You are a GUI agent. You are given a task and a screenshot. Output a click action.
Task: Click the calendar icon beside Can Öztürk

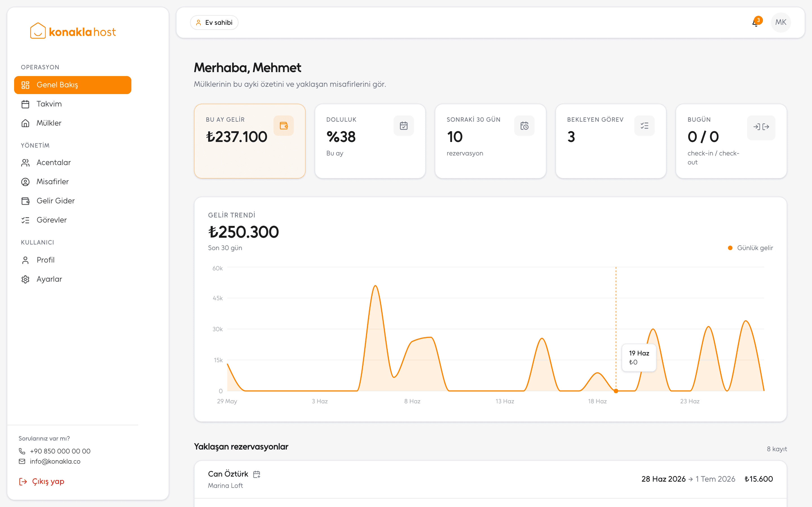coord(257,474)
